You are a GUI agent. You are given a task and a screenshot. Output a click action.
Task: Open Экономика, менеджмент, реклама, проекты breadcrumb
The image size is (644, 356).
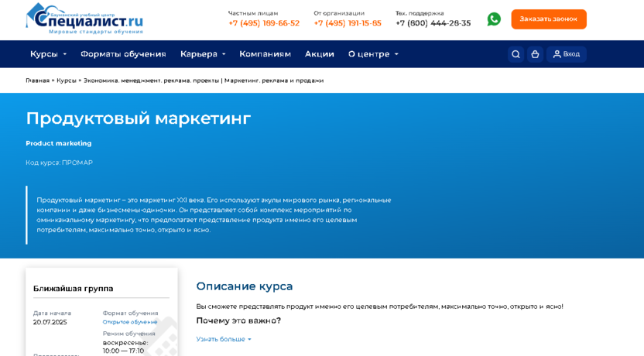151,80
